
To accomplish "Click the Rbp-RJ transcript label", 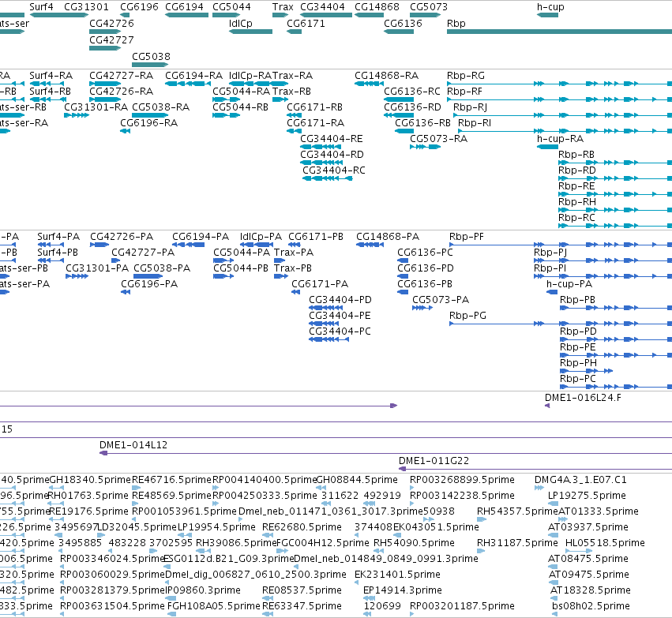I will (x=470, y=107).
